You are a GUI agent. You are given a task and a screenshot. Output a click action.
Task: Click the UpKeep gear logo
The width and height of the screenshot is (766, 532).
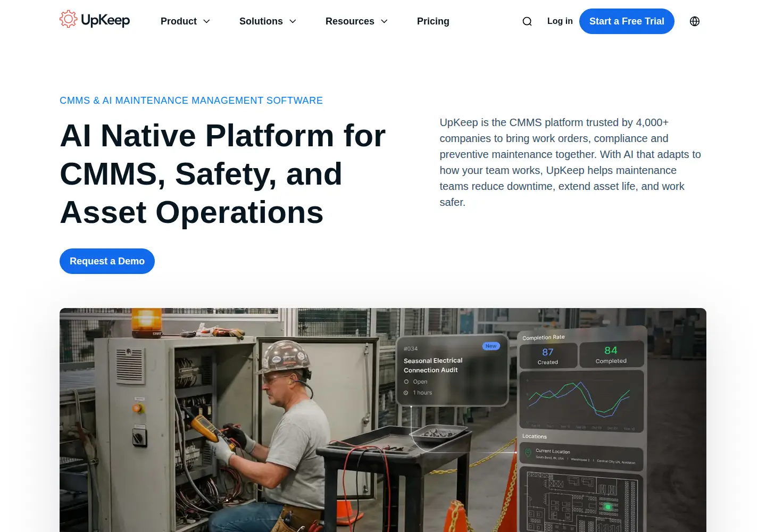coord(68,19)
